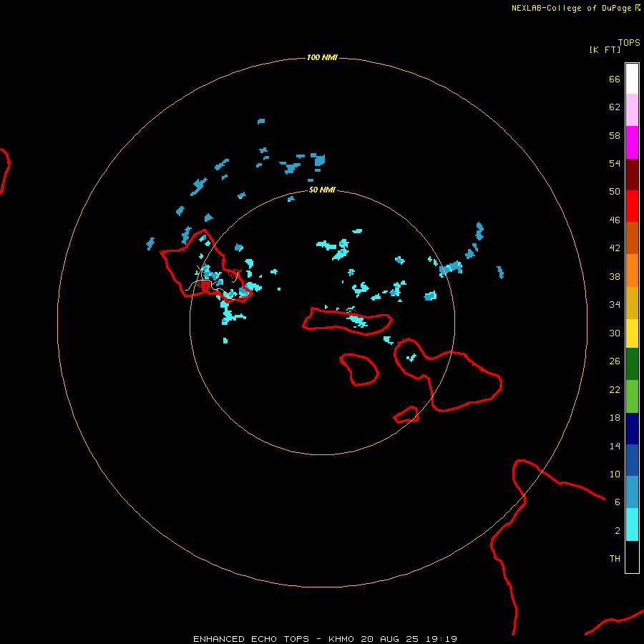The width and height of the screenshot is (644, 644).
Task: Pick the magenta legend color block
Action: click(632, 142)
